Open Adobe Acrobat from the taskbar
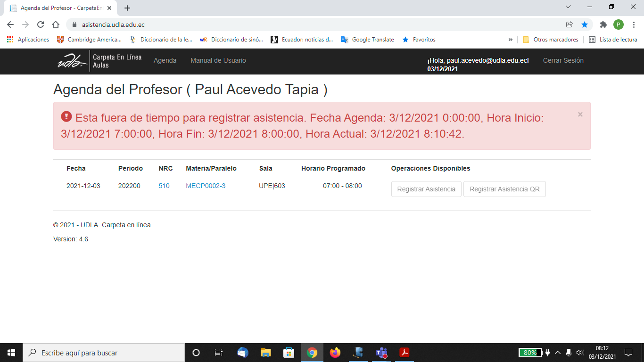 pos(404,353)
